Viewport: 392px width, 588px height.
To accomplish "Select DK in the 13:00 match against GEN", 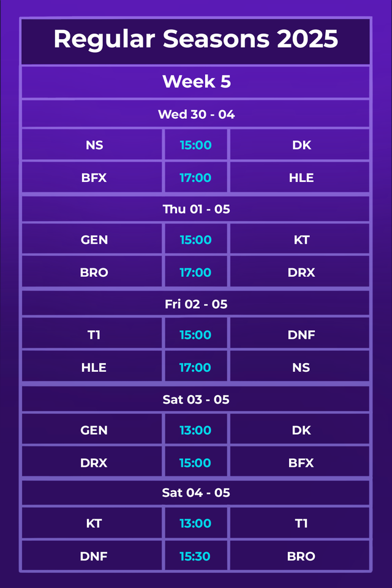I will click(x=301, y=431).
